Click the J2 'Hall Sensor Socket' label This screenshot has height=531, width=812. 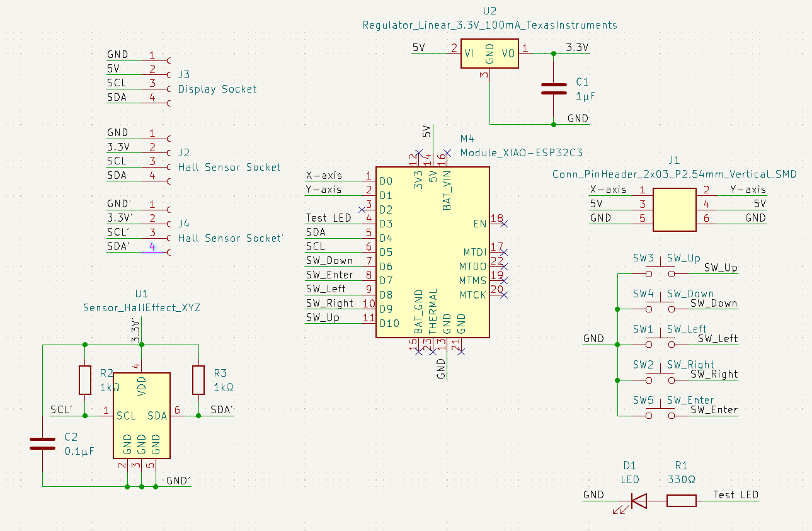pyautogui.click(x=229, y=167)
